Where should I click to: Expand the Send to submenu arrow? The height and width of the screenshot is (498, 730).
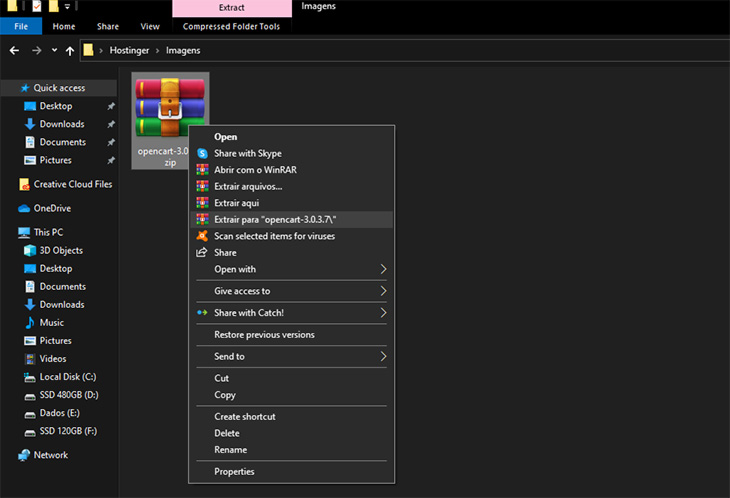coord(383,356)
